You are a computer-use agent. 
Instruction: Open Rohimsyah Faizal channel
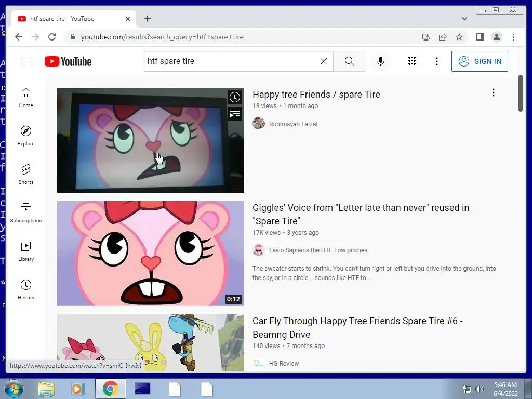293,124
